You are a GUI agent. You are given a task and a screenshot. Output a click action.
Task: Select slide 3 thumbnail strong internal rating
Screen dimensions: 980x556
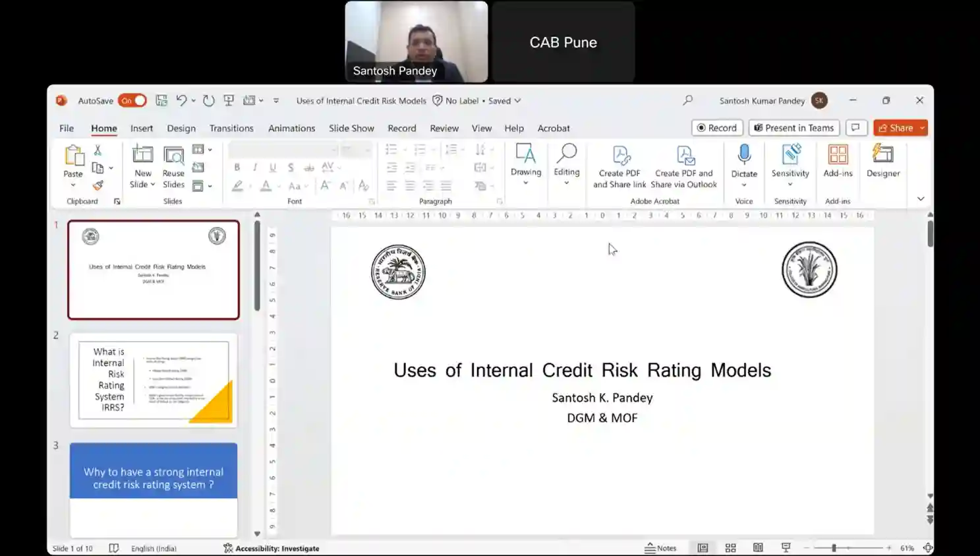coord(154,489)
